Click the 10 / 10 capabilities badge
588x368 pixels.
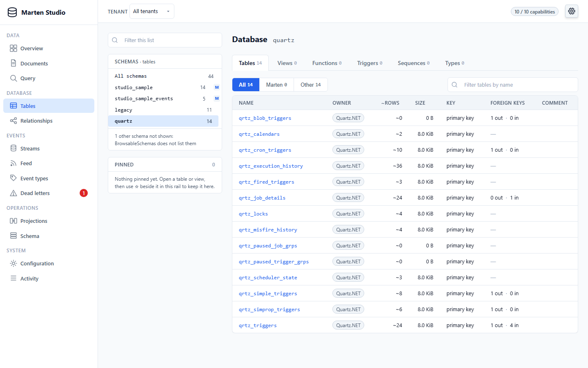(535, 11)
